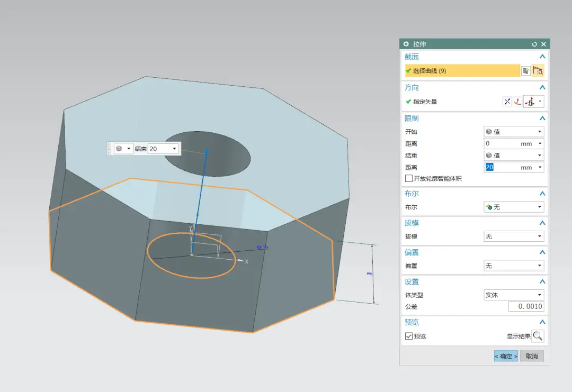The image size is (572, 392).
Task: Open the vector type dropdown arrow in 方向
Action: [540, 102]
